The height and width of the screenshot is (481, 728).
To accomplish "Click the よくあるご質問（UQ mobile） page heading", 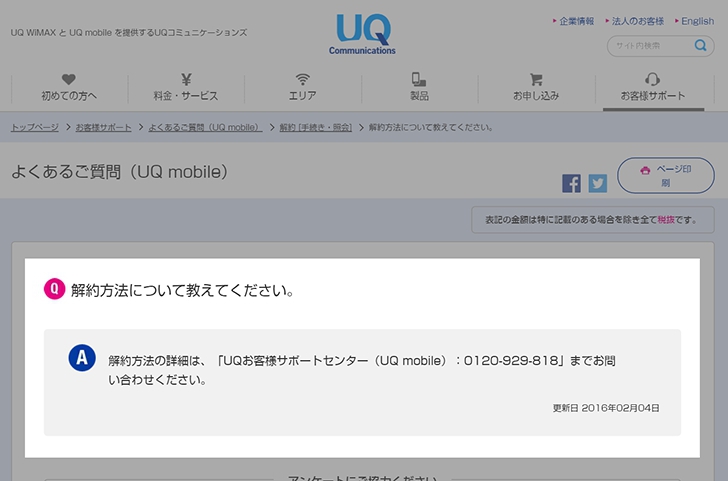I will (x=120, y=172).
